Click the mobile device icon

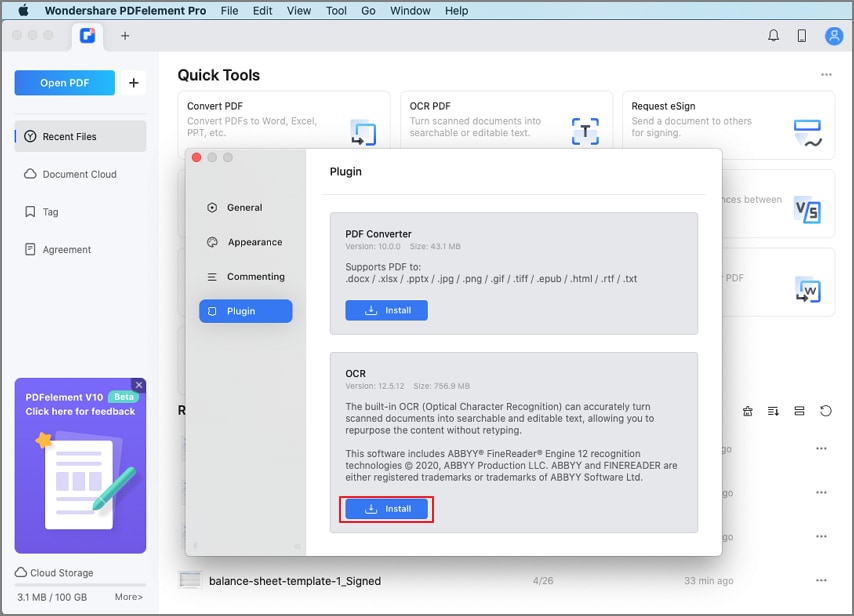[x=802, y=35]
